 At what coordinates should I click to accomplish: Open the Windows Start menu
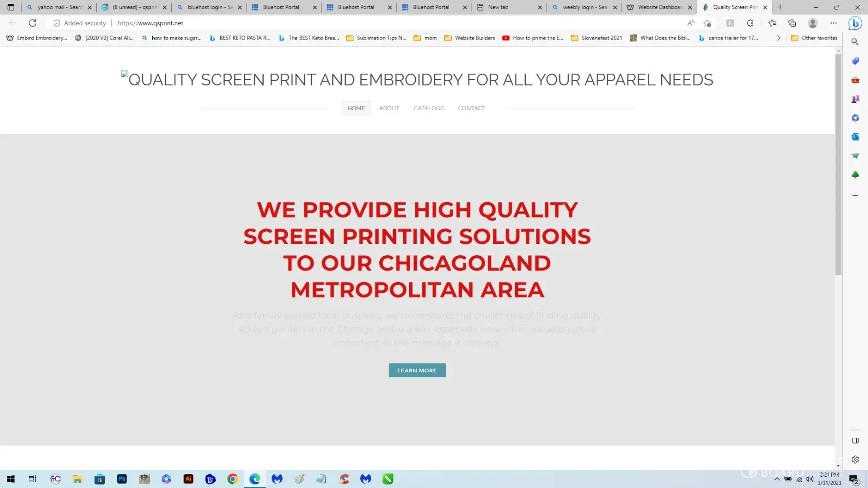click(11, 479)
